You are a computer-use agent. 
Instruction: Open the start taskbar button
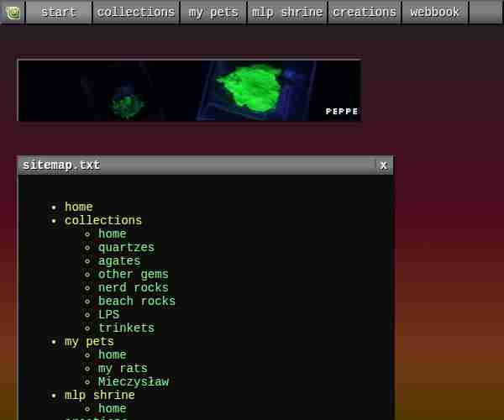point(58,13)
